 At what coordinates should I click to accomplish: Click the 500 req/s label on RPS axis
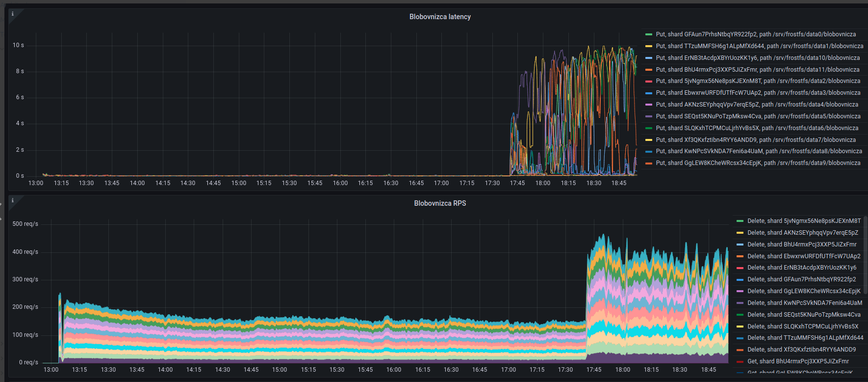pos(25,224)
